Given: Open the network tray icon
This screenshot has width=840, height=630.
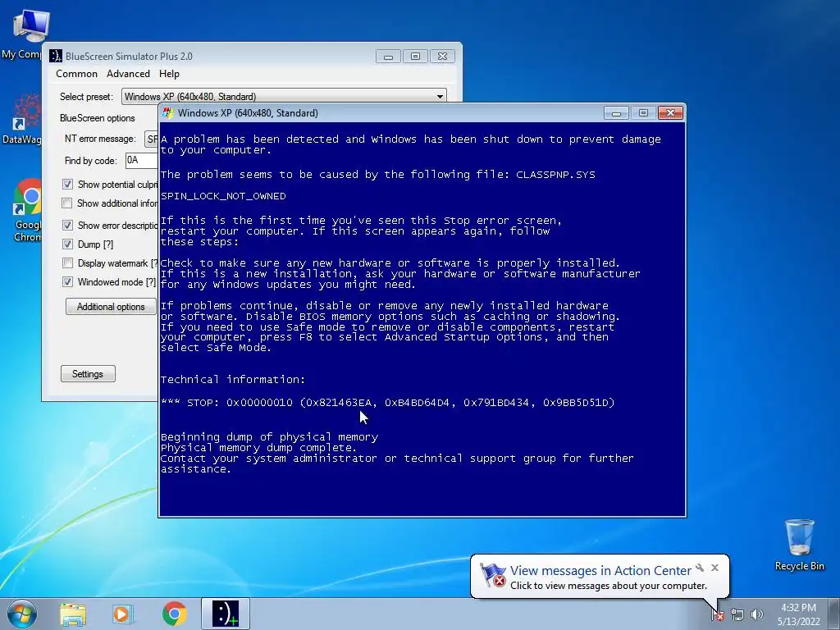Looking at the screenshot, I should (737, 614).
